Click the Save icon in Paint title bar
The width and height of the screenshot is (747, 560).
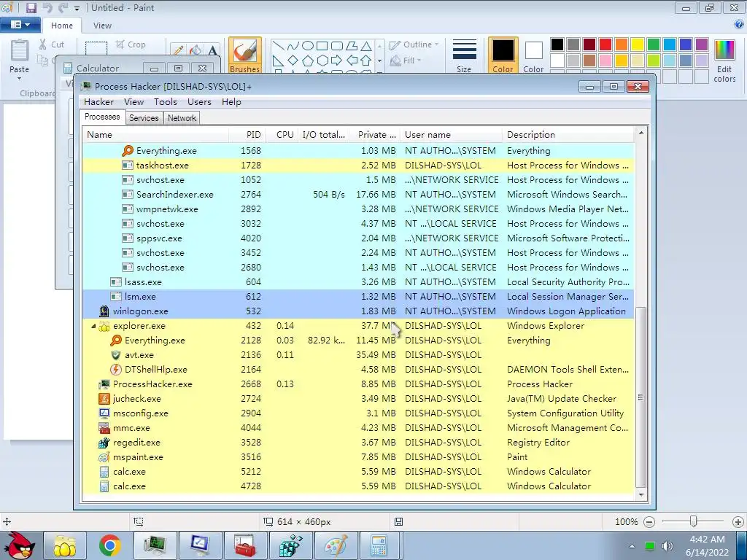point(31,7)
